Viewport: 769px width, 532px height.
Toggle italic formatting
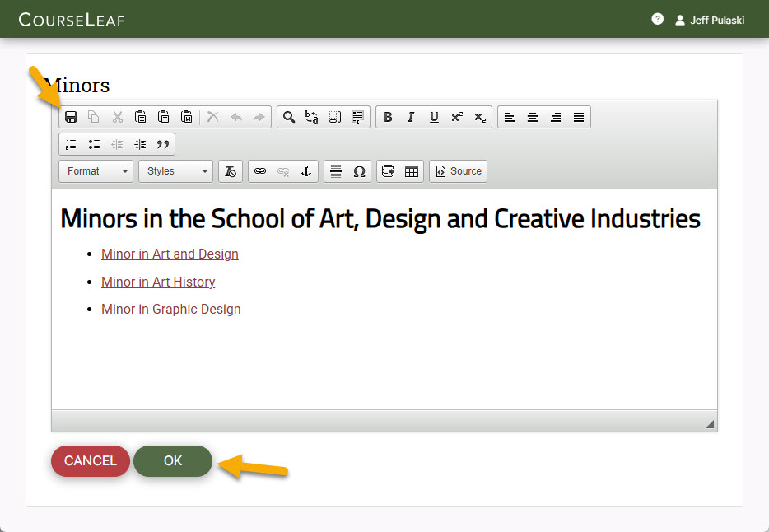click(x=411, y=117)
